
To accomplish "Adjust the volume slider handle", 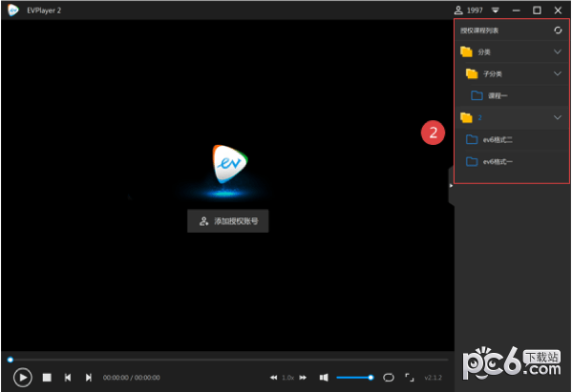I will [x=371, y=378].
